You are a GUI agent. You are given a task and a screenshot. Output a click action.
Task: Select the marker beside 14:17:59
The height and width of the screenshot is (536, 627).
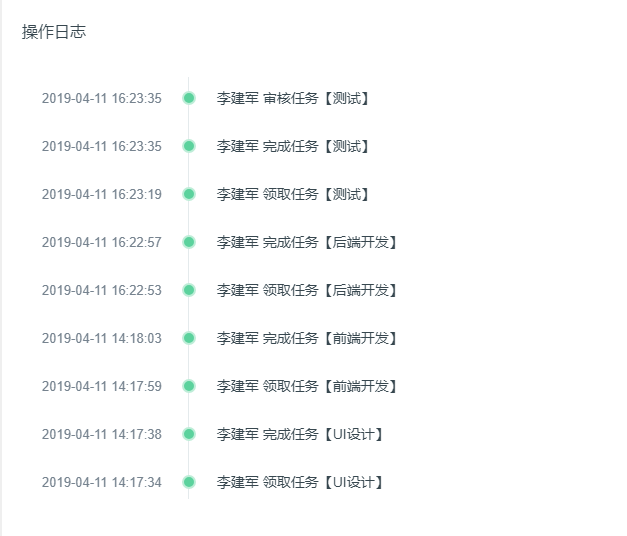[189, 386]
